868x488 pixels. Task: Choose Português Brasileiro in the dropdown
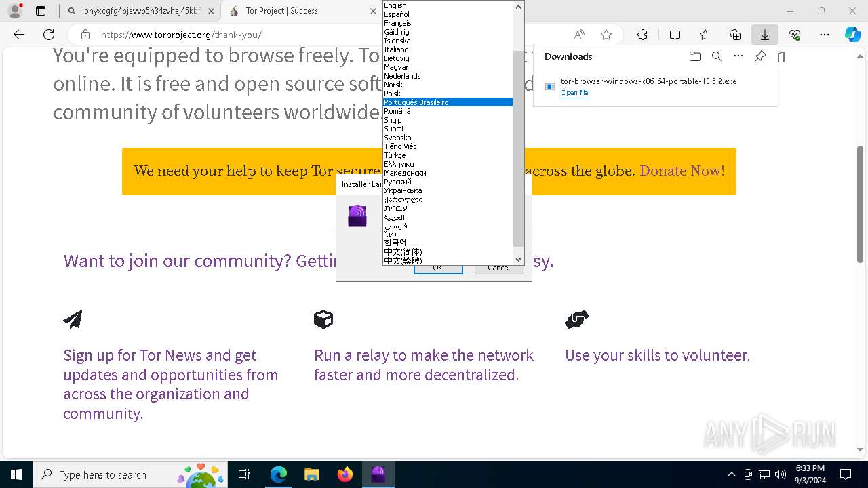(448, 102)
